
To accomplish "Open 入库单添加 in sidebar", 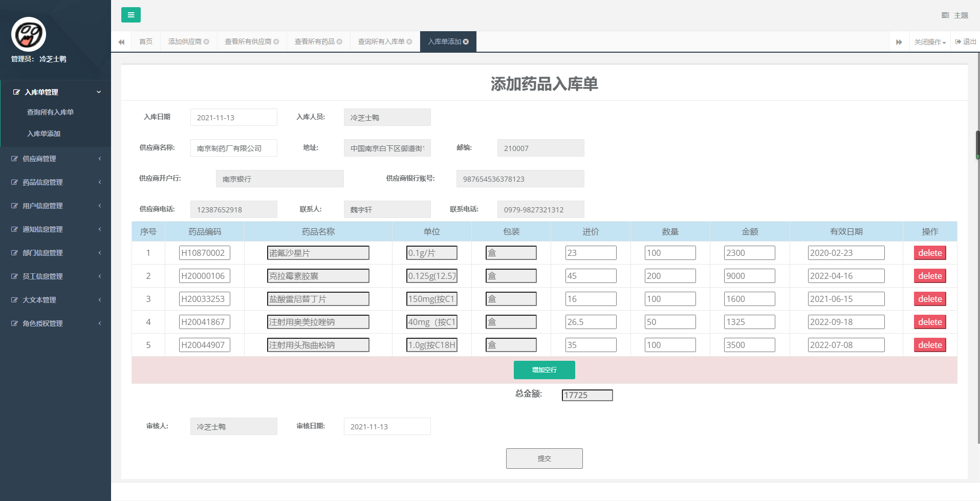I will 43,134.
